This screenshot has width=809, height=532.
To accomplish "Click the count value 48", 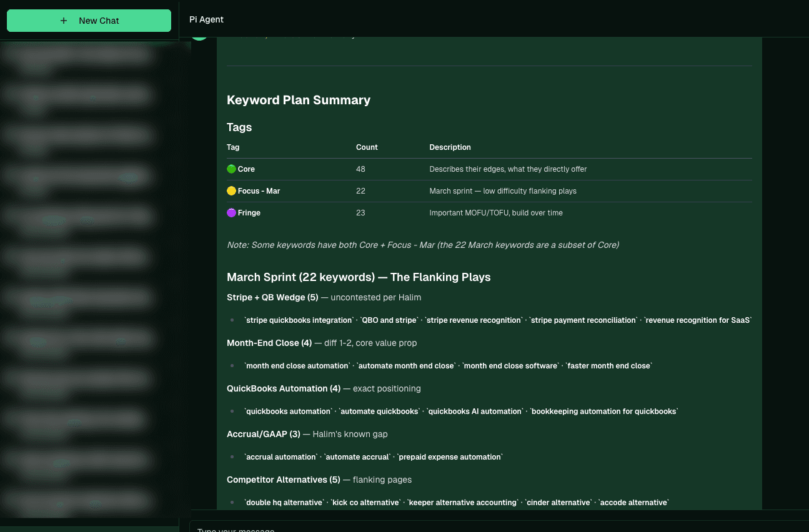I will [x=360, y=169].
